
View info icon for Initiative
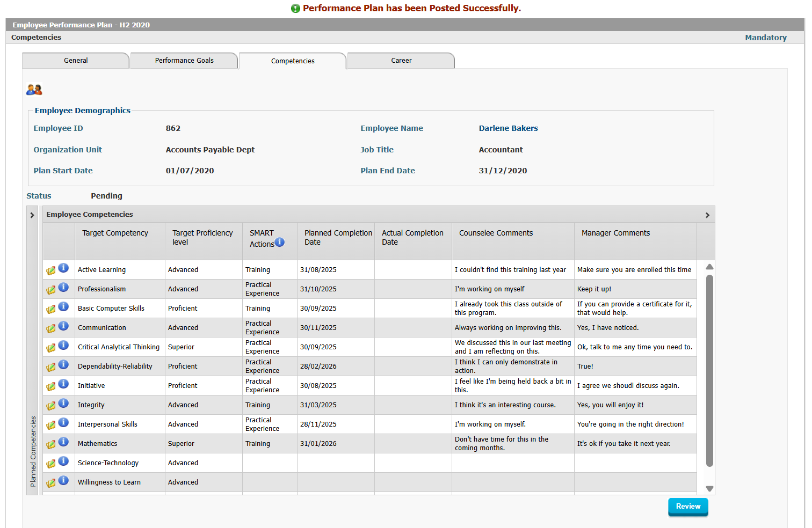pyautogui.click(x=63, y=384)
